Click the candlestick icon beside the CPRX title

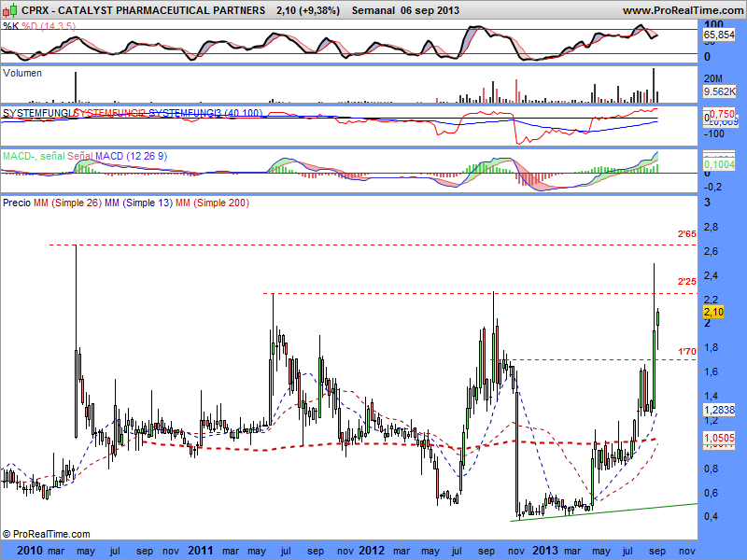pos(10,10)
